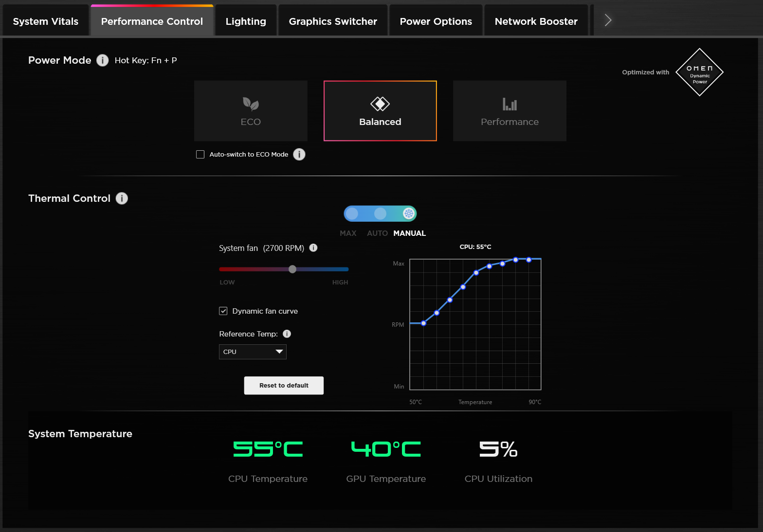Viewport: 763px width, 532px height.
Task: Click the Hot Key: Fn + P text
Action: 145,60
